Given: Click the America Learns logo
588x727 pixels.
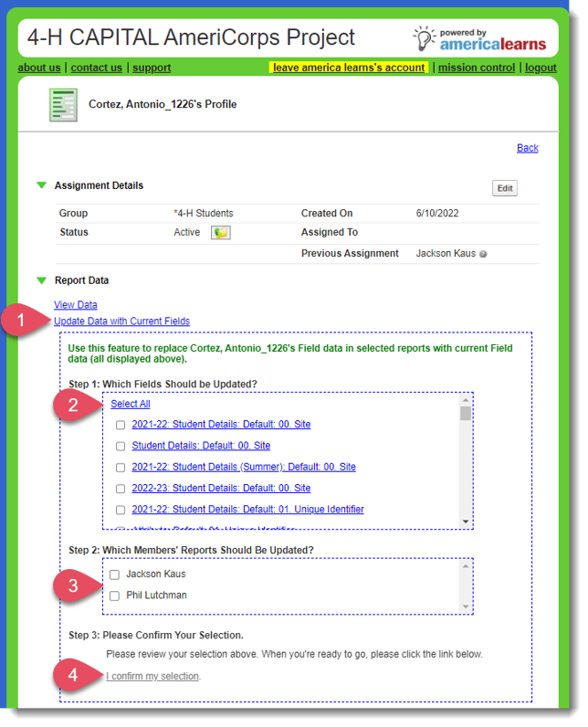Looking at the screenshot, I should [480, 38].
